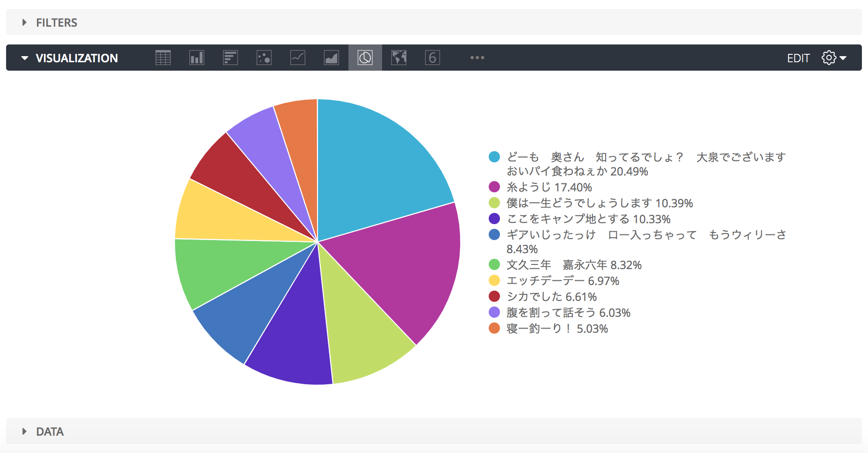
Task: Click the EDIT button
Action: click(798, 58)
